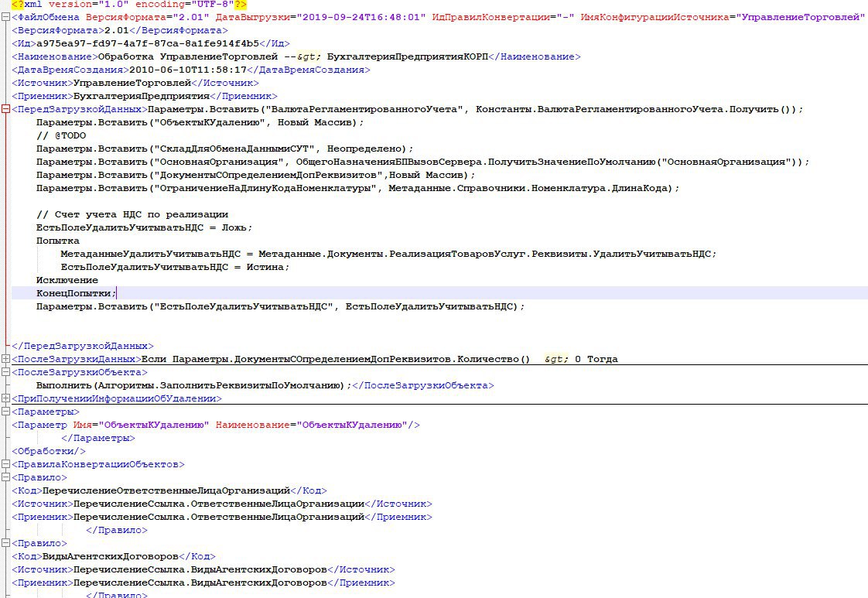Click Параметры.Вставить("ДокументыСОпределениемДопРеквизитов",Новый Массив) line
The image size is (868, 598).
tap(256, 175)
